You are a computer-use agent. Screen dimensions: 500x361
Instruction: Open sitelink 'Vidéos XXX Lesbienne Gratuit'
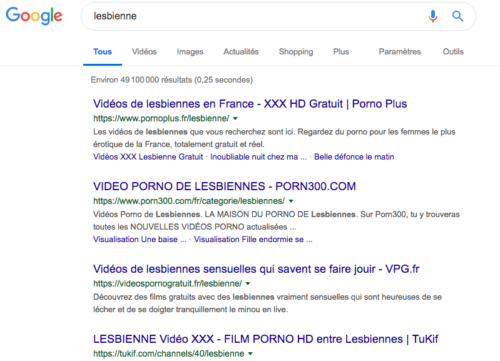coord(148,157)
